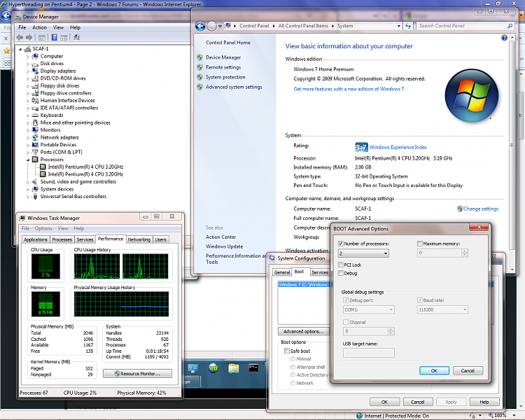
Task: Click the shield icon beside Advanced system settings
Action: point(200,87)
